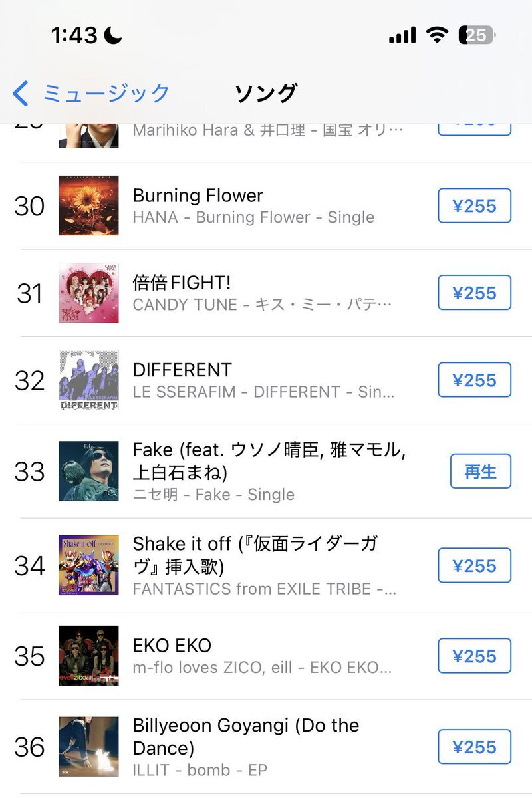532x798 pixels.
Task: Tap the Fake single album cover
Action: coord(88,471)
